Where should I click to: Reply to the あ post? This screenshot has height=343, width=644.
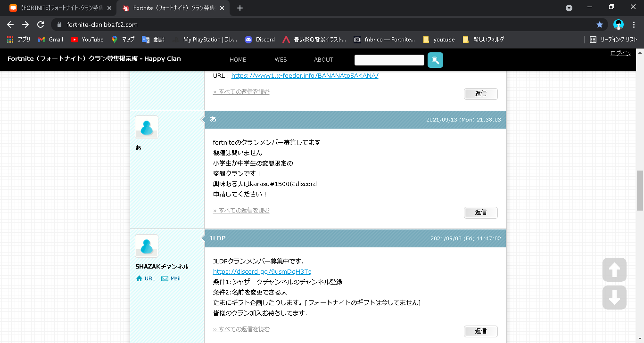pyautogui.click(x=480, y=212)
